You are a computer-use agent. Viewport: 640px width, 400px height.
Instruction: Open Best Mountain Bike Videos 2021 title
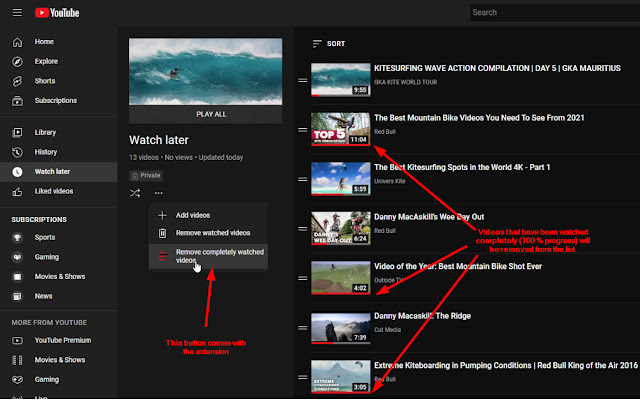(479, 118)
